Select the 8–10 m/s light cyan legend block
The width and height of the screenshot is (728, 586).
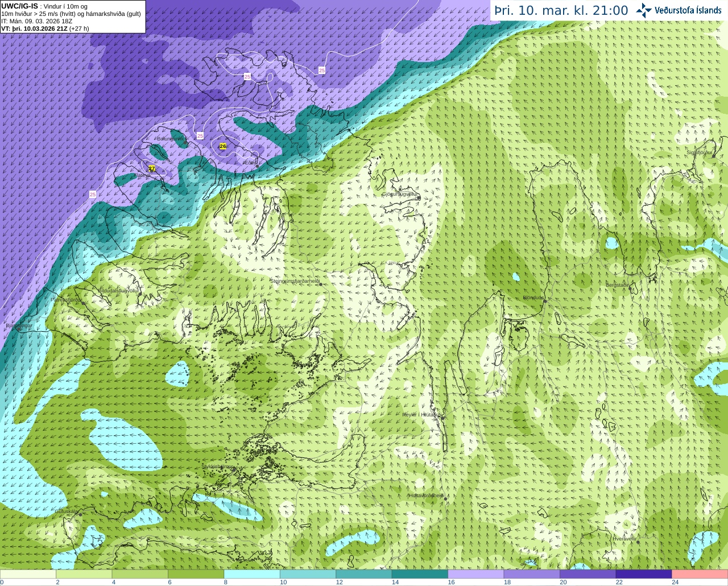click(x=252, y=574)
